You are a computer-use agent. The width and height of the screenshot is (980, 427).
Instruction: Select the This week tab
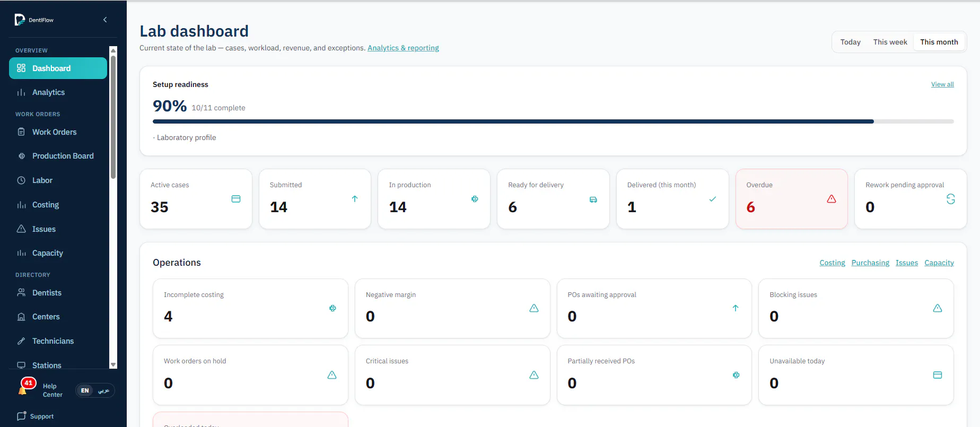(x=890, y=42)
